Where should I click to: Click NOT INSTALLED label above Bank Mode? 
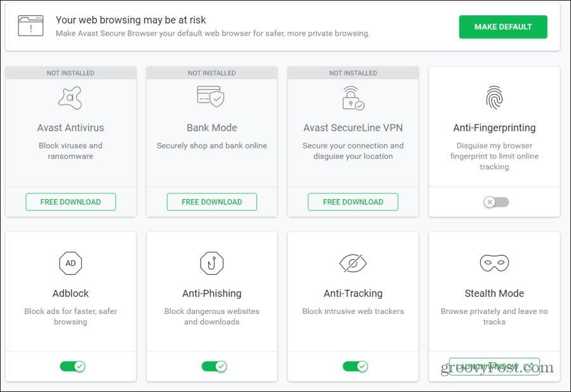(x=211, y=73)
